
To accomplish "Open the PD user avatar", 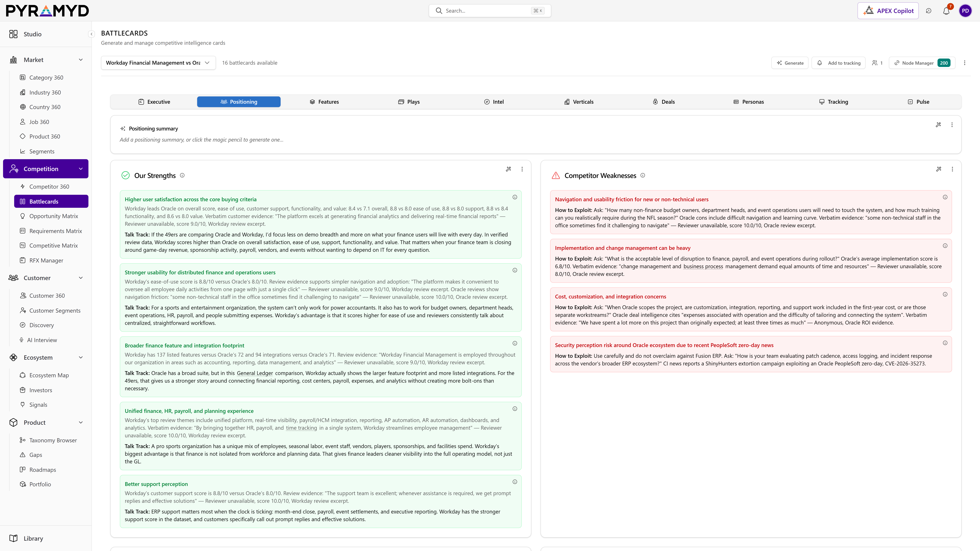I will (965, 11).
